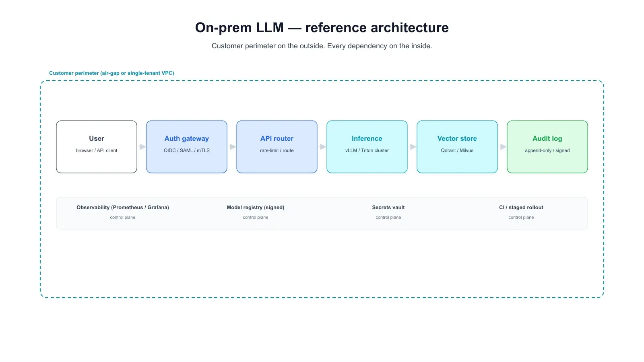This screenshot has height=362, width=644.
Task: Click the 'On-prem LLM — reference architecture' title
Action: pyautogui.click(x=322, y=27)
